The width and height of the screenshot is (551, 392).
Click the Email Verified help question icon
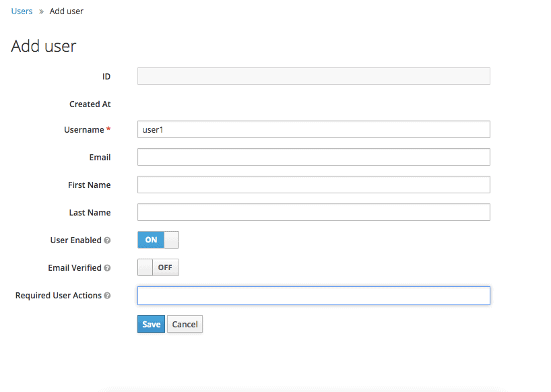coord(107,268)
